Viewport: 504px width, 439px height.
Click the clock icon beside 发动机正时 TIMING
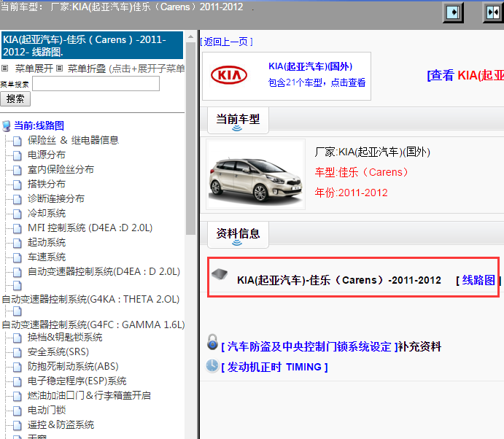pos(212,366)
